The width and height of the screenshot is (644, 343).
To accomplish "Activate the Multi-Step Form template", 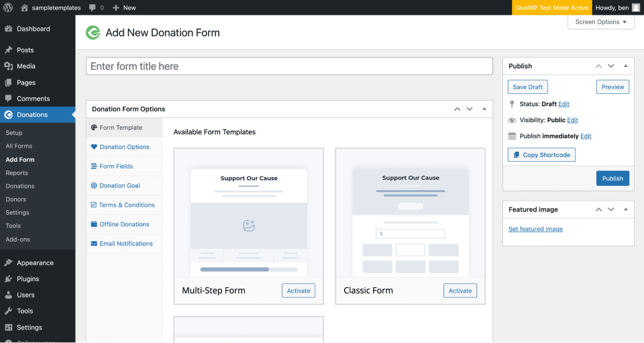I will click(299, 291).
